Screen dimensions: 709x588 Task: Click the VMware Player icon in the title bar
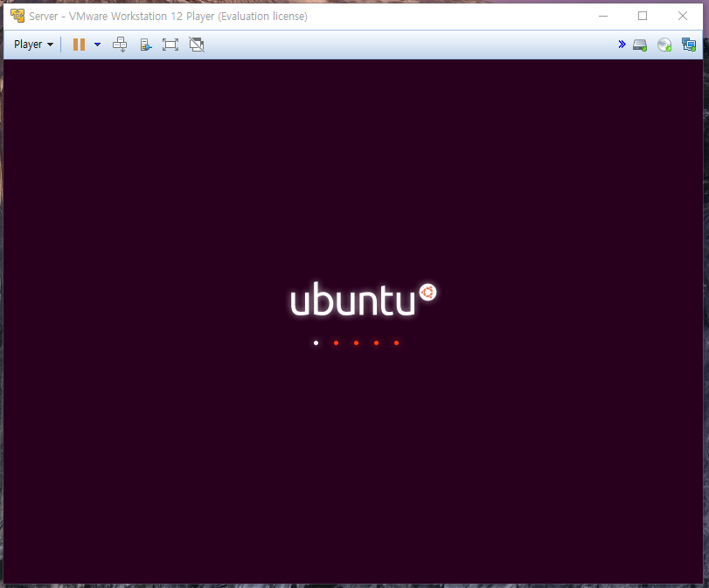pos(17,16)
